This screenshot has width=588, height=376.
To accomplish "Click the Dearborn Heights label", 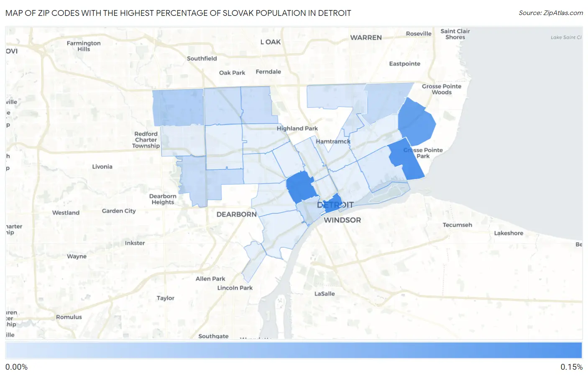I will point(163,199).
